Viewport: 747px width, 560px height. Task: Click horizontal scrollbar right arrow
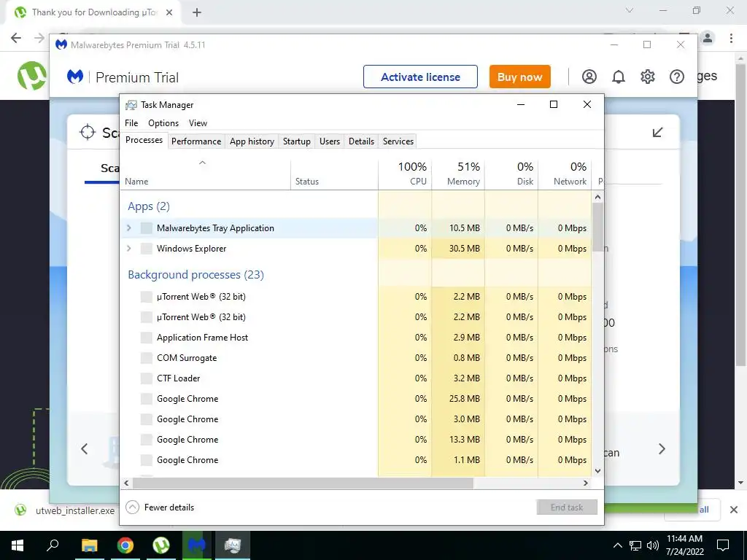586,483
